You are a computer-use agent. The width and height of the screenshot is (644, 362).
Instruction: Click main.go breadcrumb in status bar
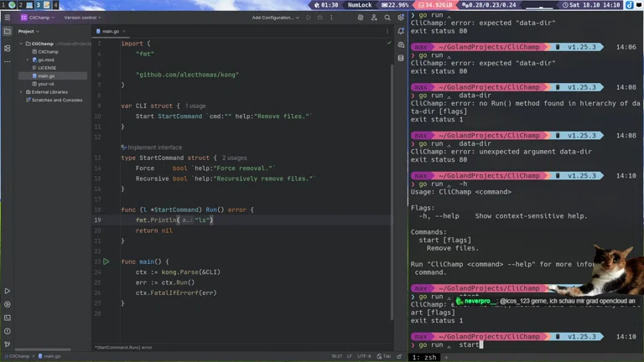click(49, 356)
